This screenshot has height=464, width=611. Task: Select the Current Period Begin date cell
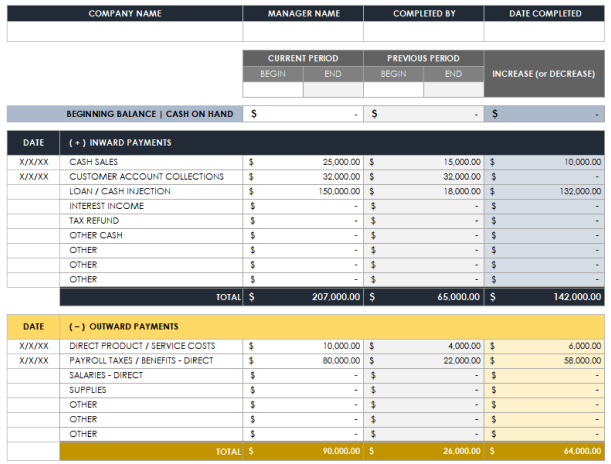tap(273, 90)
